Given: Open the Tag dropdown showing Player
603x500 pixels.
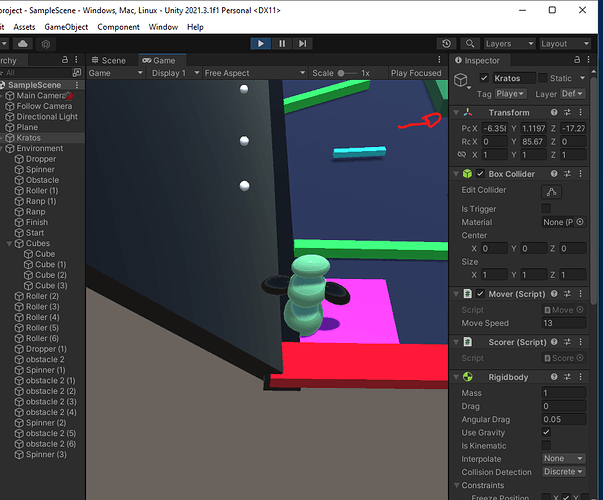Looking at the screenshot, I should (510, 94).
